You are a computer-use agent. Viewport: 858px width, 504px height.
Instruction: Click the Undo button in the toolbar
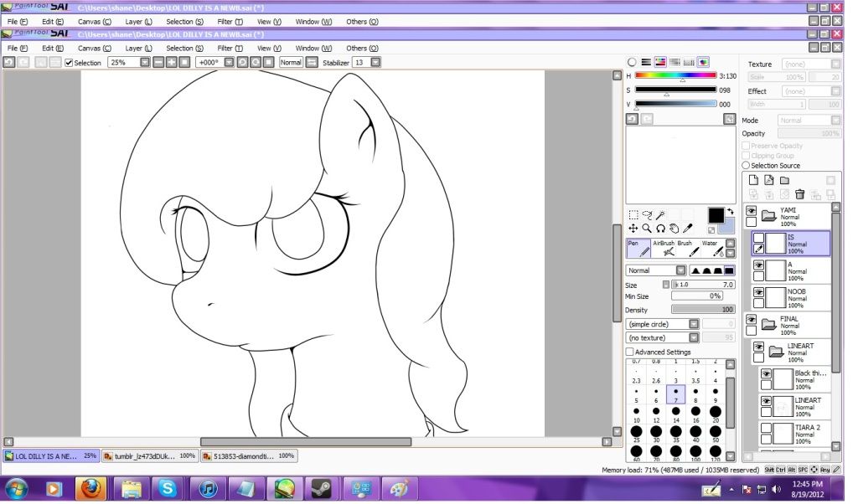click(x=8, y=62)
